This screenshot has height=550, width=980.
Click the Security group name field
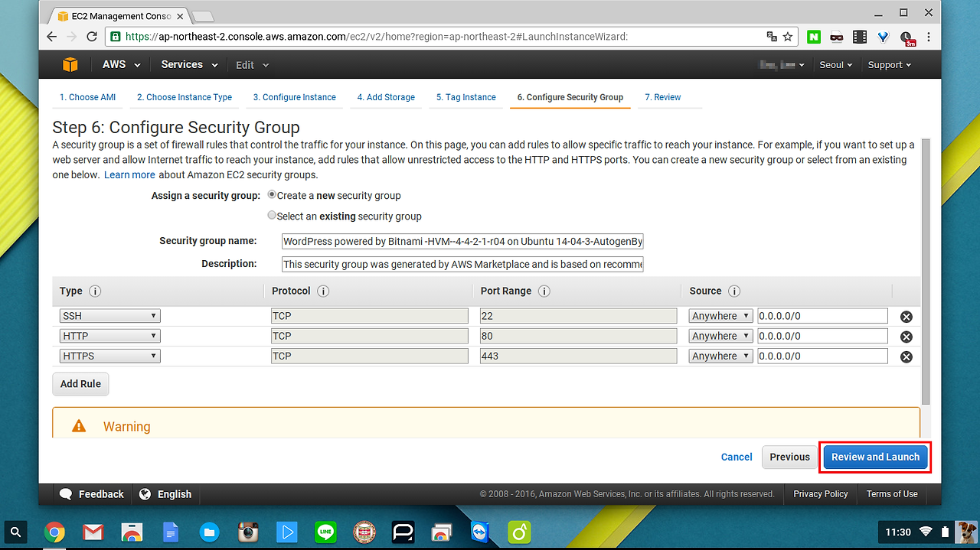coord(462,242)
